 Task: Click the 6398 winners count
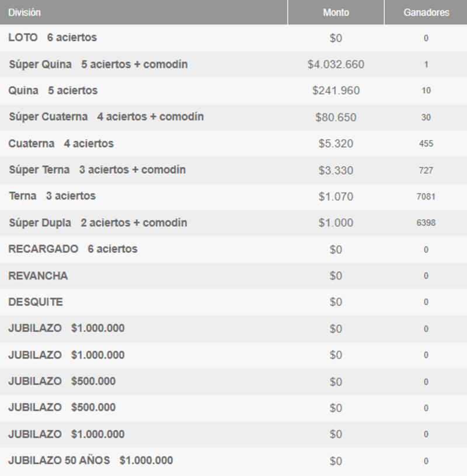pos(426,223)
